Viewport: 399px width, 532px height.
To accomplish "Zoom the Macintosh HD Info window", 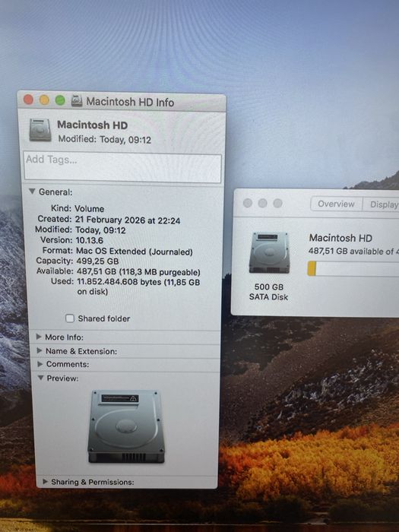I will point(60,100).
